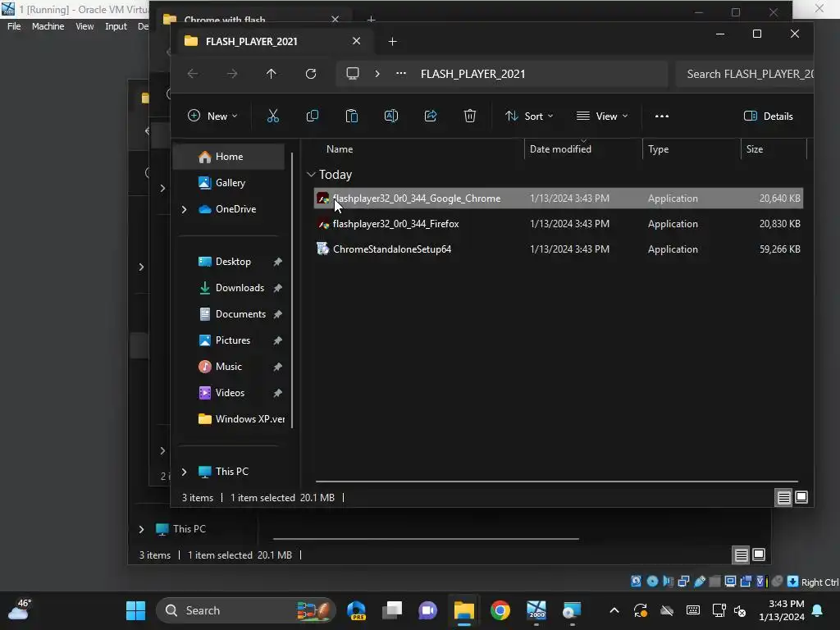Open the Sort dropdown menu

click(529, 116)
